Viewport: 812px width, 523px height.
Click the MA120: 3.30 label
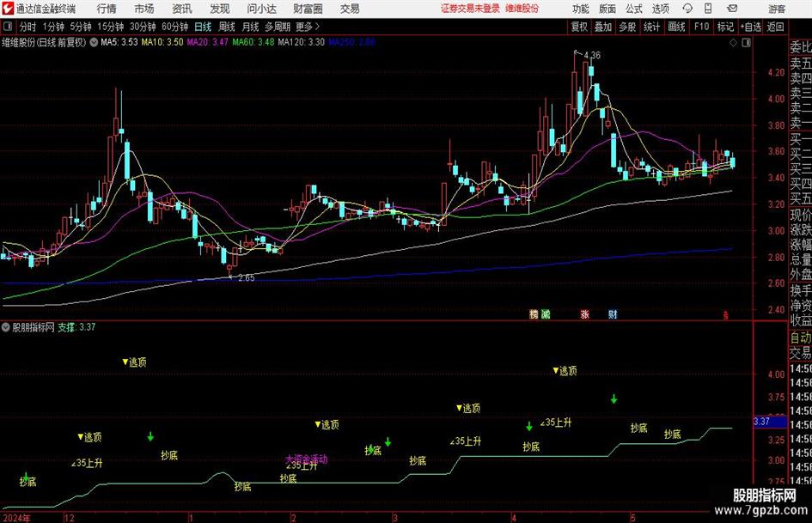tap(301, 42)
